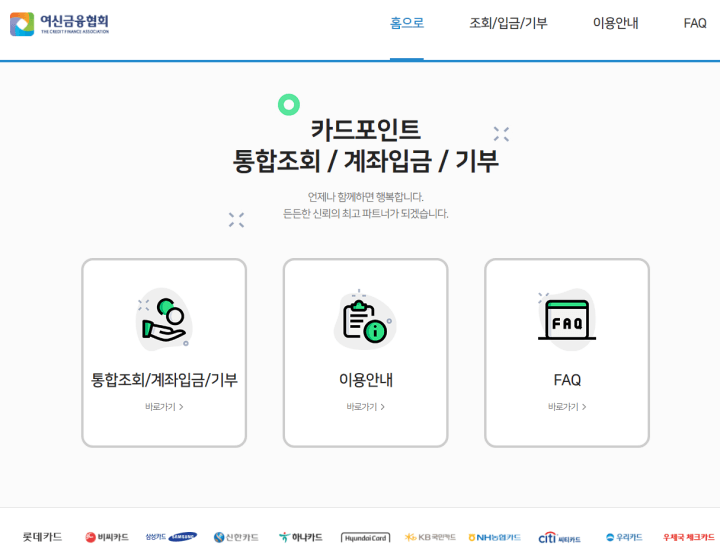This screenshot has width=720, height=551.
Task: Click the NH농협카드 logo
Action: click(x=495, y=537)
